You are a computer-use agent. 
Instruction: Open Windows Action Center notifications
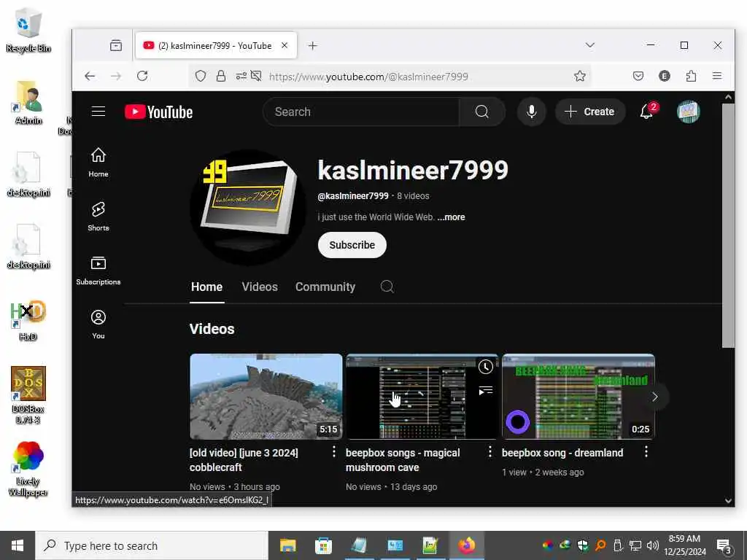(x=724, y=545)
